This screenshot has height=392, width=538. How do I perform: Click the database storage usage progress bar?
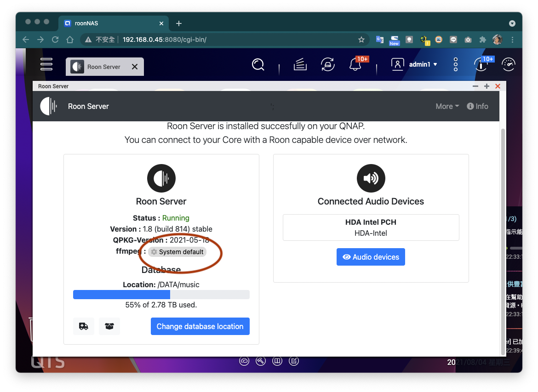[161, 295]
